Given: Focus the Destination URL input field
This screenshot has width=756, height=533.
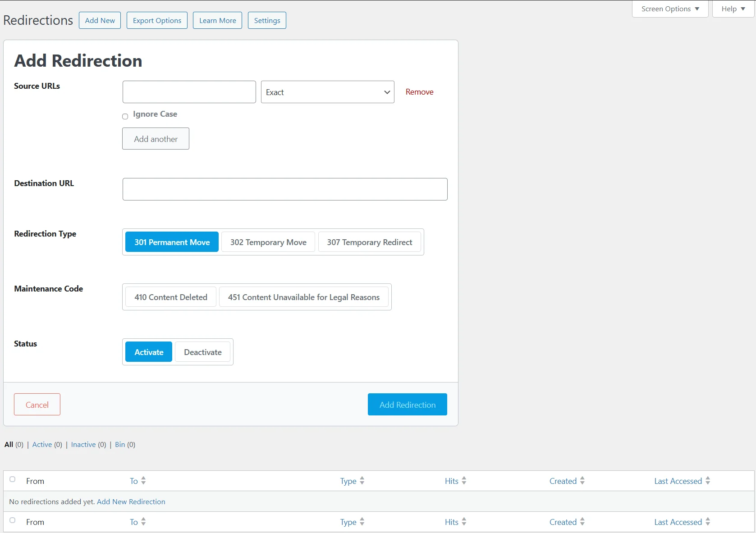Looking at the screenshot, I should click(x=285, y=189).
